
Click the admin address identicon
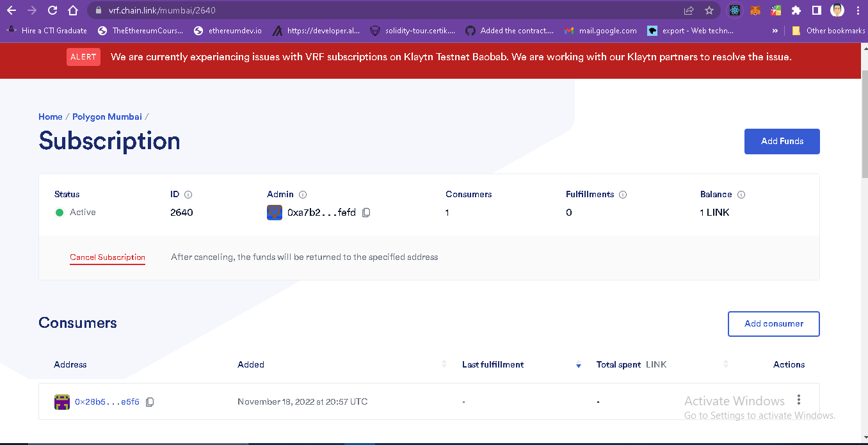click(275, 213)
